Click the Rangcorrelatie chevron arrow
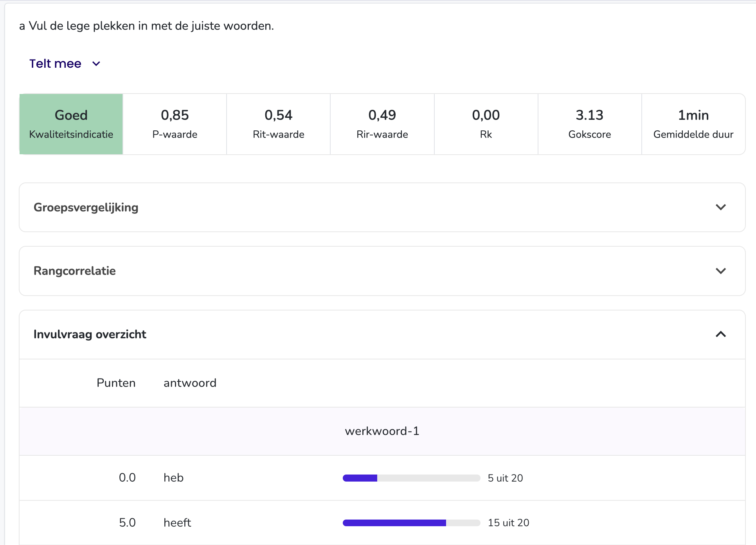Image resolution: width=756 pixels, height=545 pixels. pyautogui.click(x=720, y=271)
